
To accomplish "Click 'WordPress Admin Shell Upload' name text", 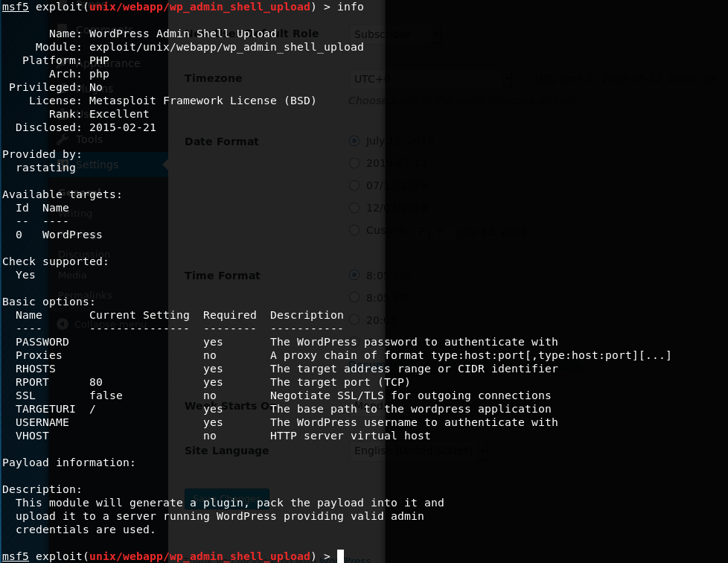I will pyautogui.click(x=183, y=34).
